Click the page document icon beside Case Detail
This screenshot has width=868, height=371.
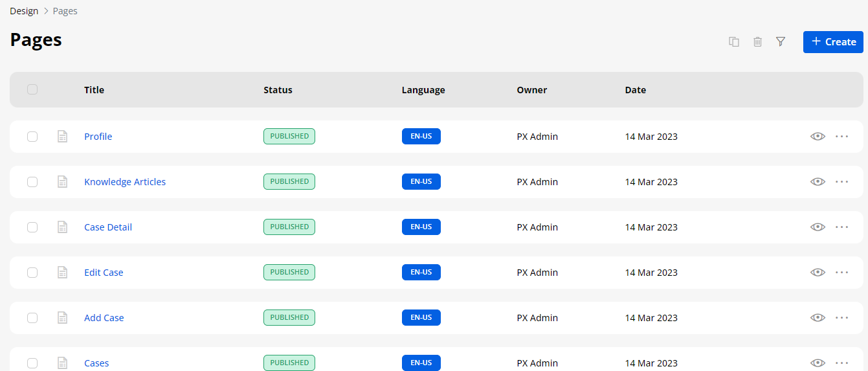(x=63, y=227)
